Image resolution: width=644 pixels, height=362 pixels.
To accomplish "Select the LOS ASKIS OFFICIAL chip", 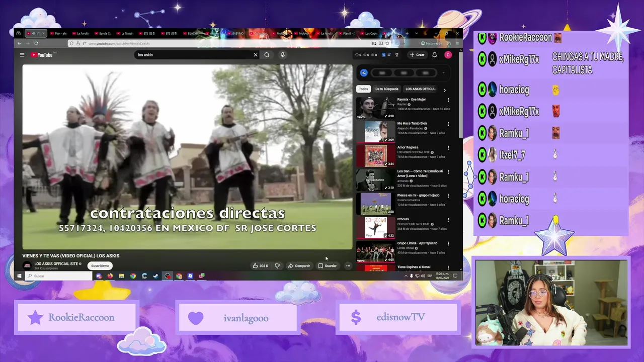I will click(421, 89).
